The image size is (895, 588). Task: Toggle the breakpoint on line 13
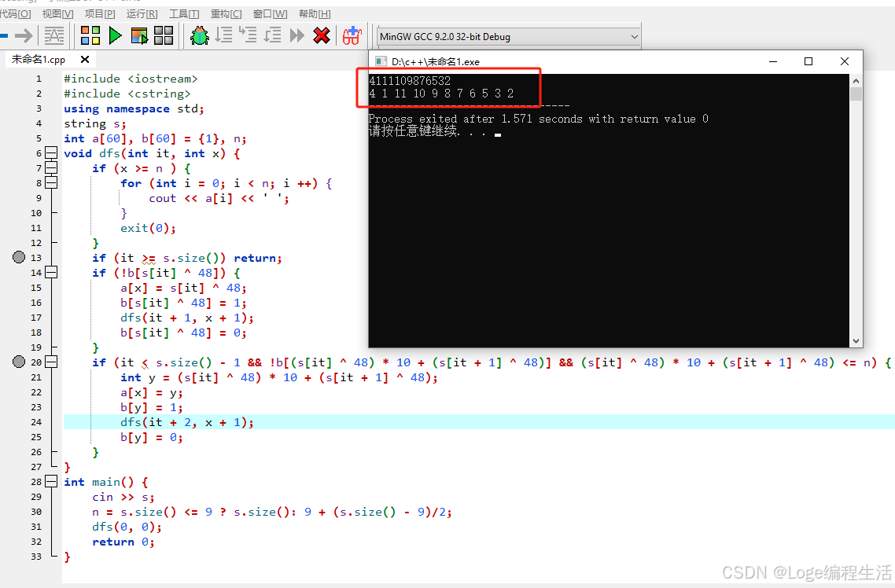coord(19,258)
